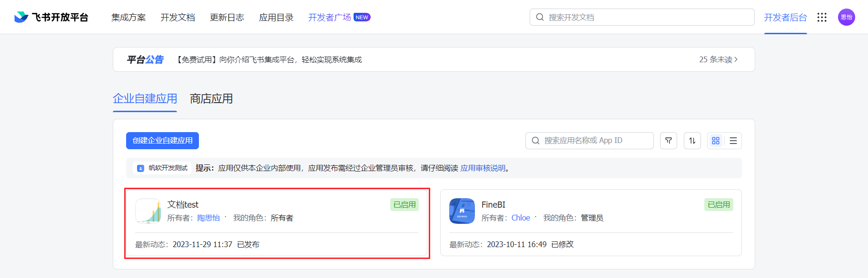Switch to list view
The width and height of the screenshot is (868, 278).
733,141
